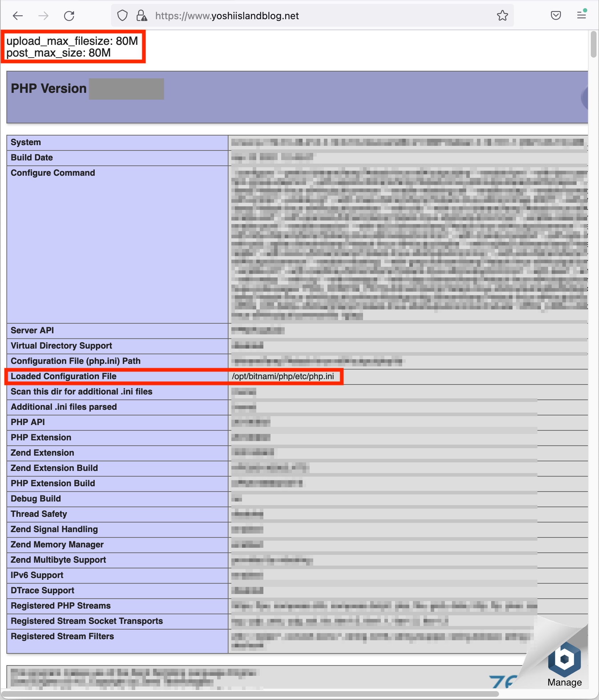The width and height of the screenshot is (599, 700).
Task: Select the Virtual Directory Support label
Action: click(x=62, y=346)
